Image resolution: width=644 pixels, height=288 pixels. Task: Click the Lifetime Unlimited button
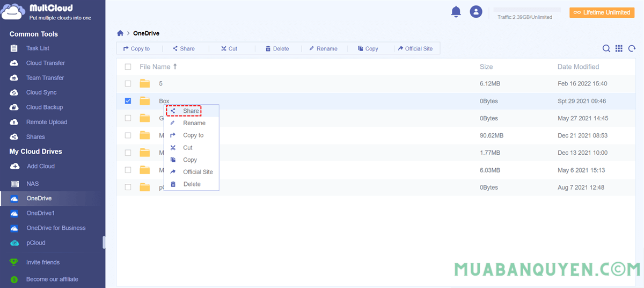pyautogui.click(x=602, y=12)
